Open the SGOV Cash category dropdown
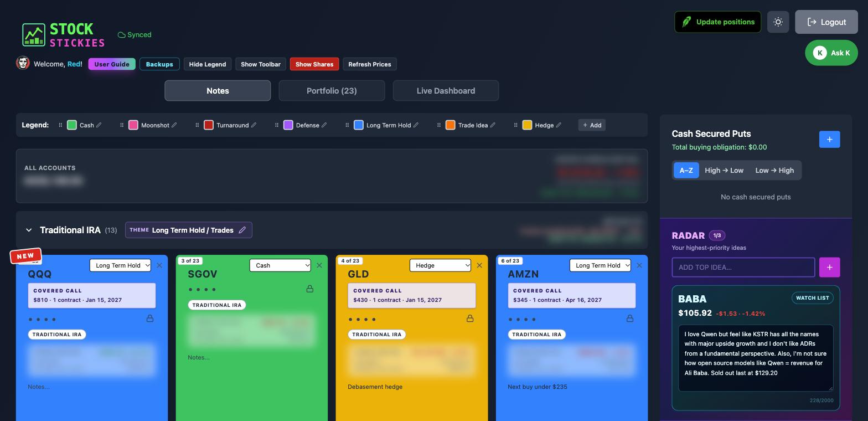 click(280, 265)
